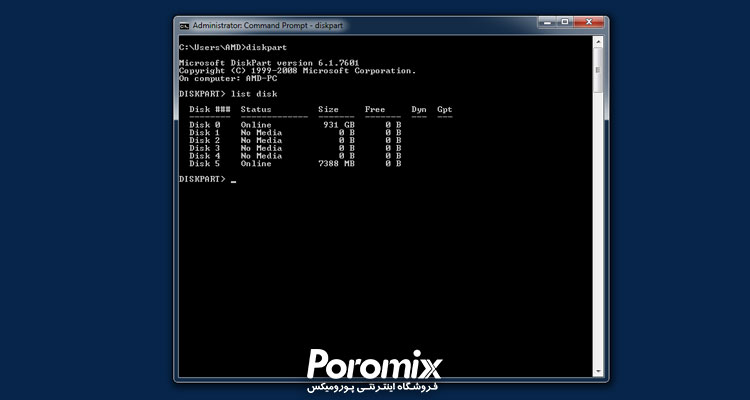Viewport: 750px width, 400px height.
Task: Click the "No Media" status of Disk 1
Action: click(260, 133)
